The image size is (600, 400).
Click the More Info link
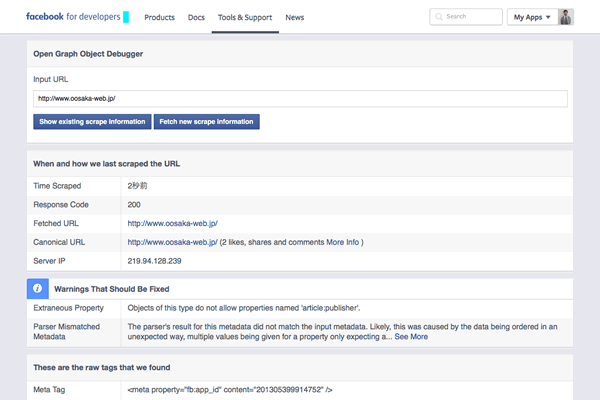pyautogui.click(x=342, y=242)
